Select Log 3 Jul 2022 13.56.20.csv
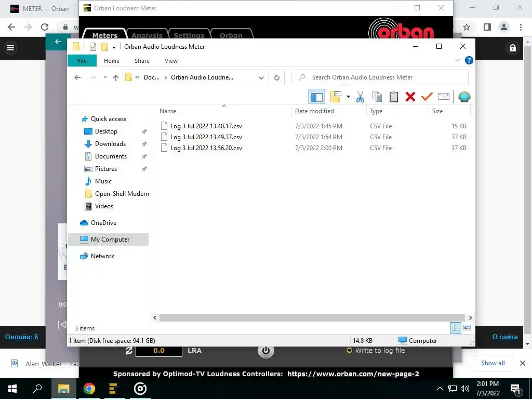532x399 pixels. coord(206,148)
